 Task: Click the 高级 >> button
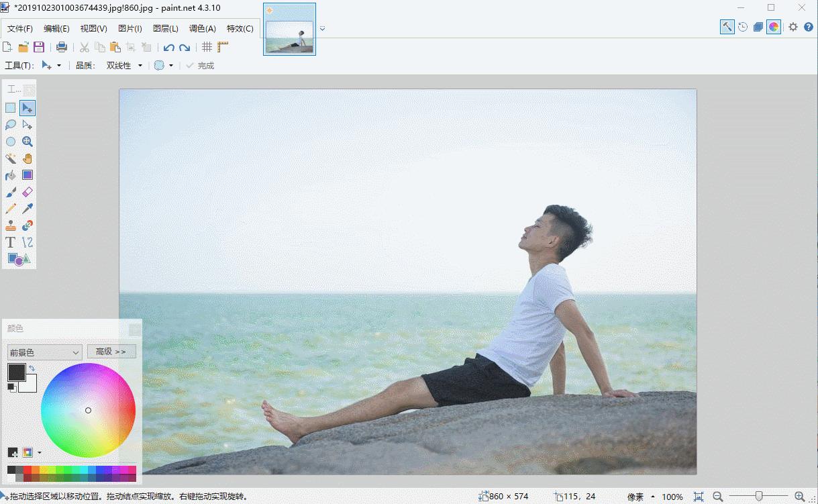click(111, 352)
